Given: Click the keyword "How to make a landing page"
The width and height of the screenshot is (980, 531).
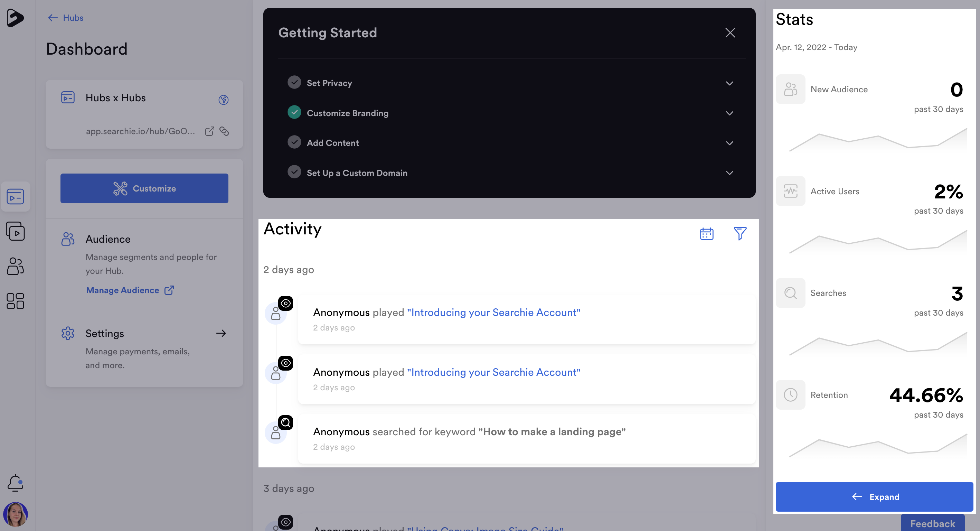Looking at the screenshot, I should pyautogui.click(x=552, y=432).
